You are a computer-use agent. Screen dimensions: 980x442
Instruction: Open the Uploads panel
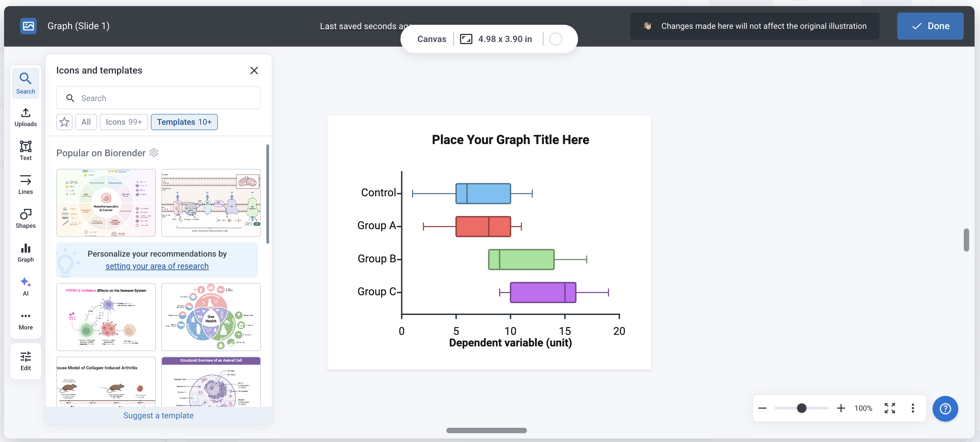(x=25, y=117)
